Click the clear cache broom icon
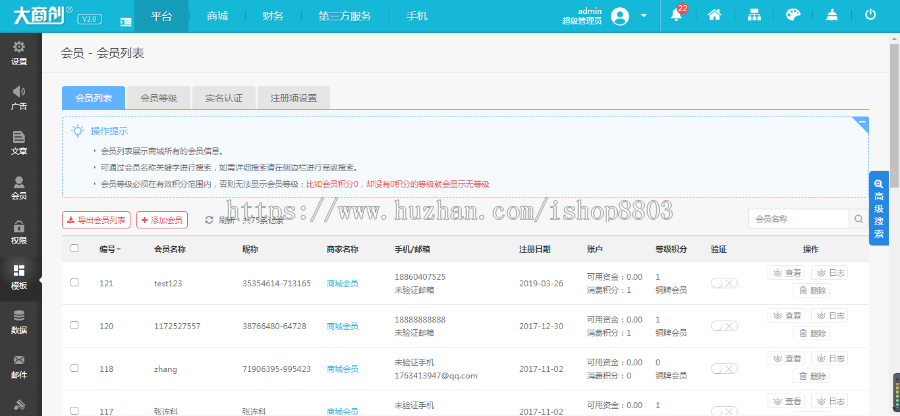 (x=832, y=15)
